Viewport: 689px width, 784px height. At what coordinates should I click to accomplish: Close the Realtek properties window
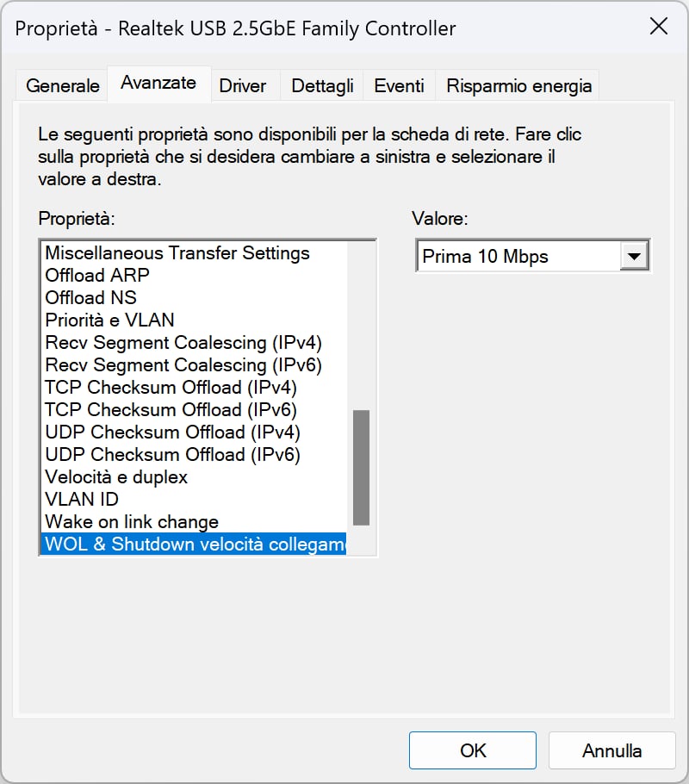659,27
